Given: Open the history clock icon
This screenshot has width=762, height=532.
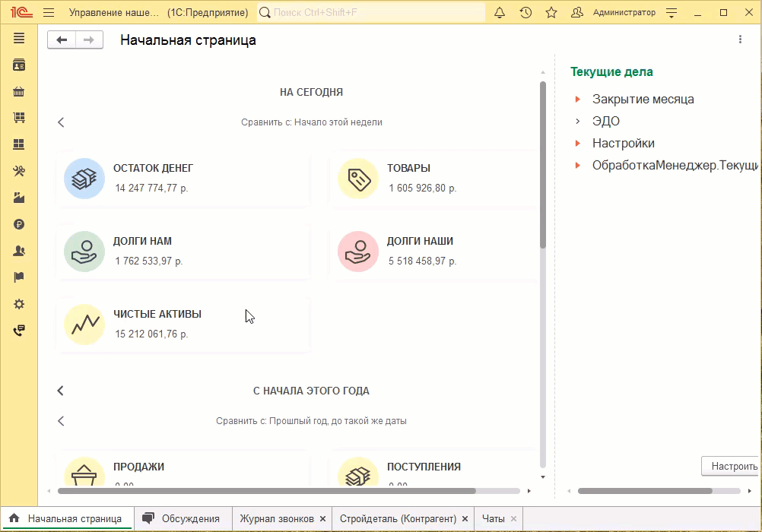Looking at the screenshot, I should 525,12.
